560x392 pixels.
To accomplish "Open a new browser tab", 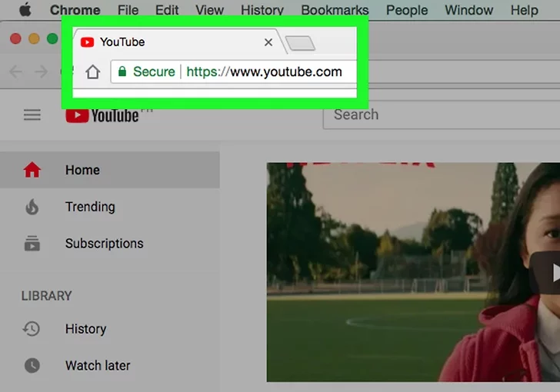I will [x=301, y=43].
